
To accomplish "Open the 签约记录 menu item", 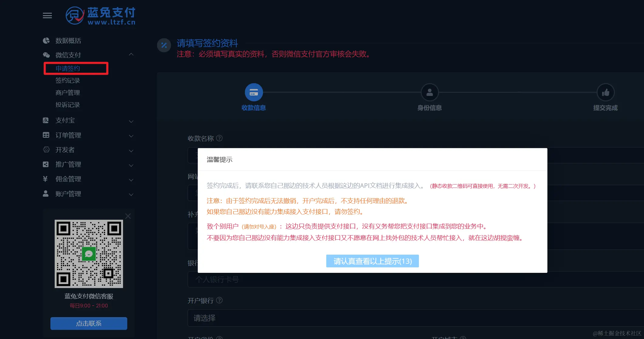I will click(68, 80).
